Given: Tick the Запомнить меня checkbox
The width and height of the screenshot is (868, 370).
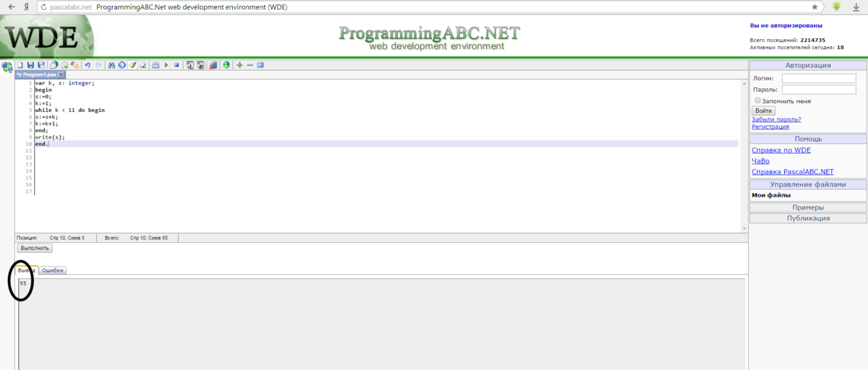Looking at the screenshot, I should pyautogui.click(x=757, y=101).
